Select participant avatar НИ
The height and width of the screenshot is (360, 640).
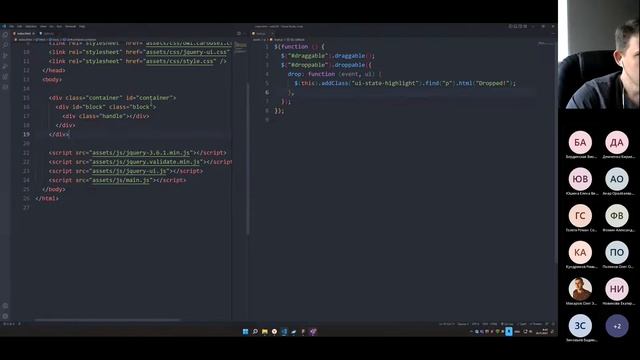(617, 289)
